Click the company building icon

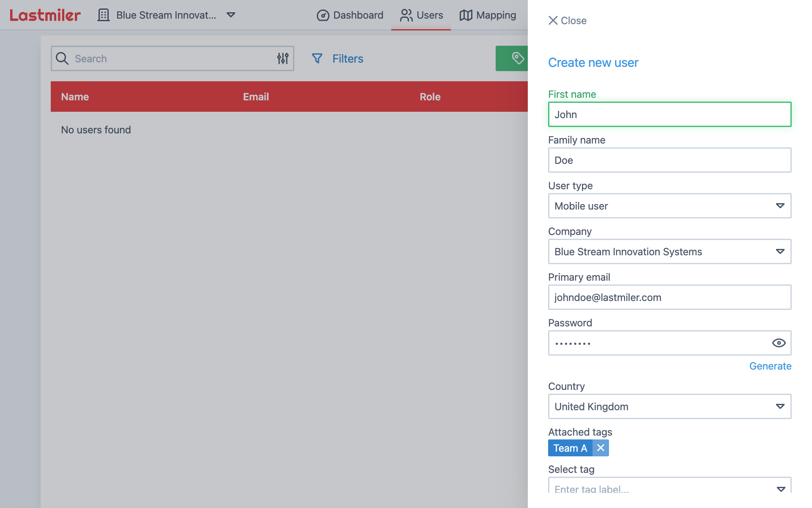[104, 15]
